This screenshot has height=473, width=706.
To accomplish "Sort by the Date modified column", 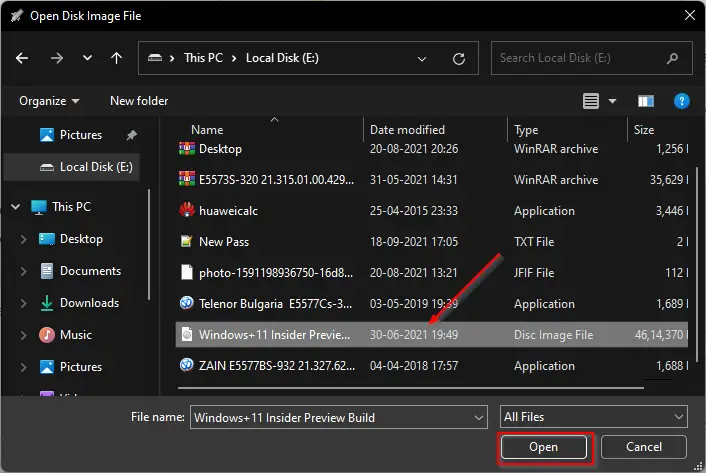I will coord(407,130).
